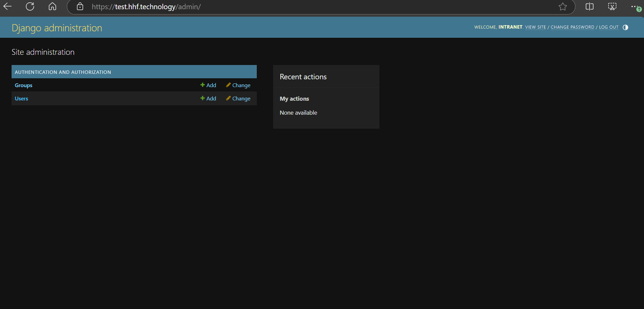Bookmark this page with the star icon
Viewport: 644px width, 309px height.
click(563, 6)
